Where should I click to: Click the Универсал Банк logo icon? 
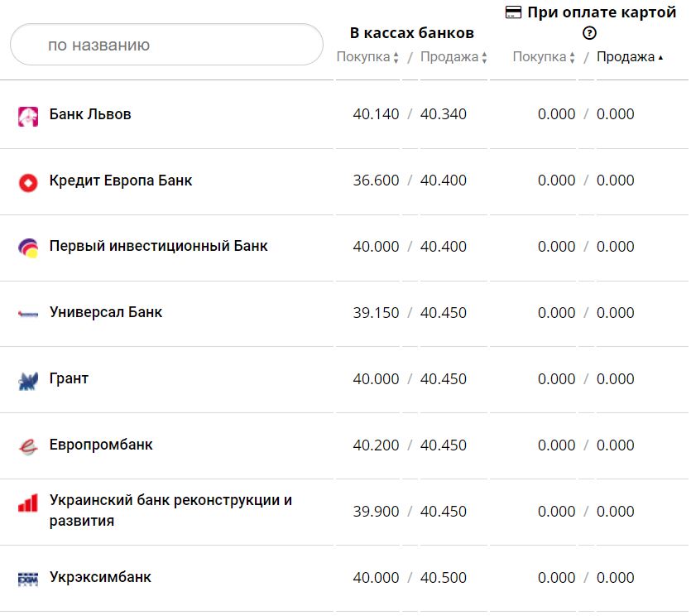point(28,314)
